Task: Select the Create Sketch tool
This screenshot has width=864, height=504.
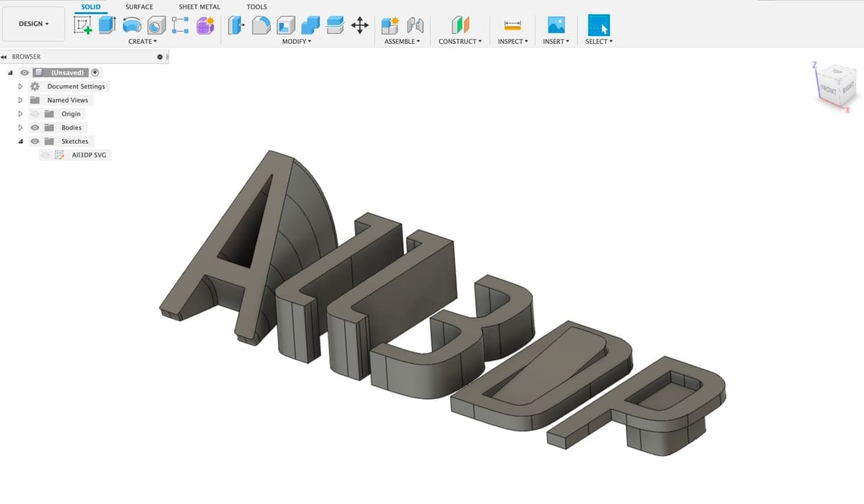Action: (x=83, y=25)
